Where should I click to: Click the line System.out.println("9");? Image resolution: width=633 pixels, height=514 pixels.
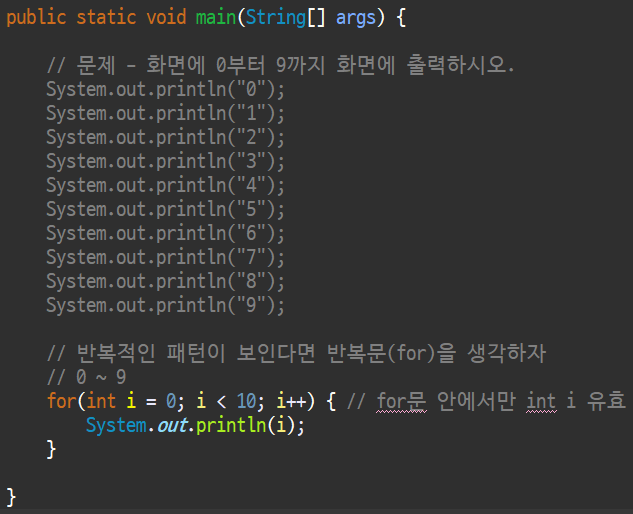point(166,306)
